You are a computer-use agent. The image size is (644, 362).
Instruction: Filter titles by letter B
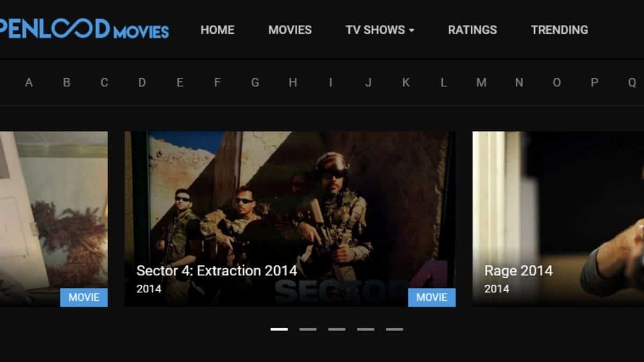point(67,83)
